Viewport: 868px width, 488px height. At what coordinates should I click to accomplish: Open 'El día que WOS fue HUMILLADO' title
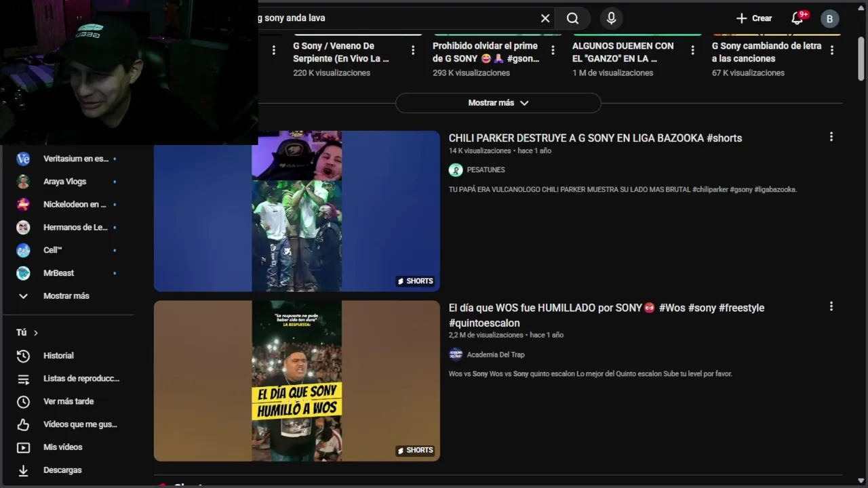[x=606, y=315]
